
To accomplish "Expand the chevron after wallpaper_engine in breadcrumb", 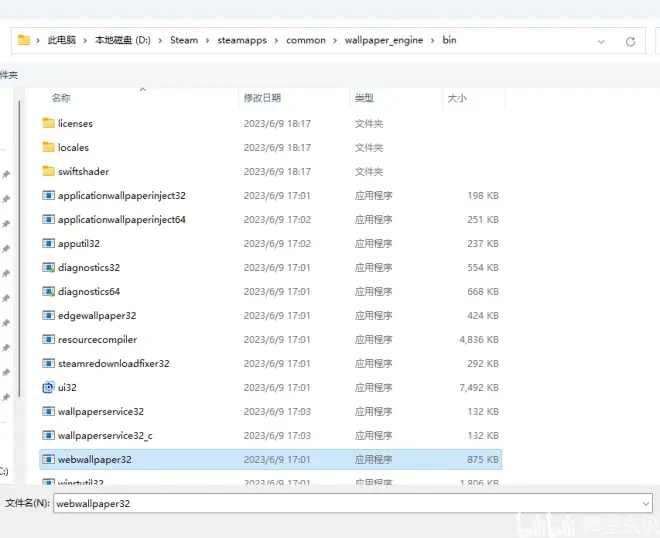I will coord(433,40).
